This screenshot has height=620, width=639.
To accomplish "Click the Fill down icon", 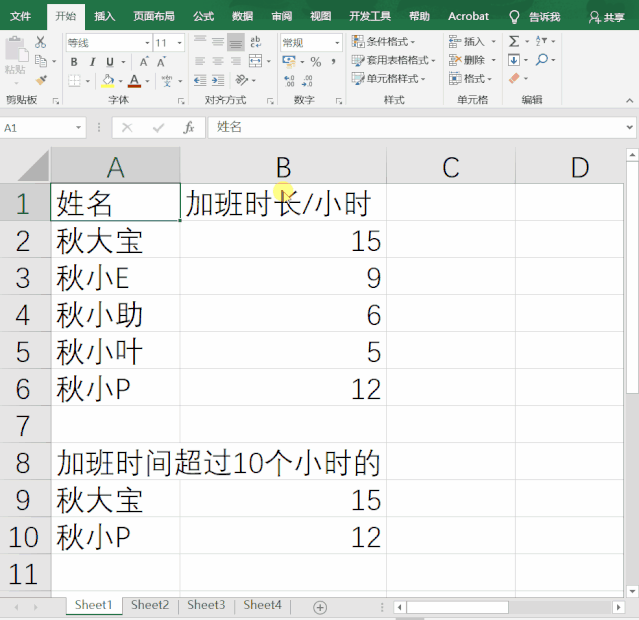I will (x=514, y=60).
